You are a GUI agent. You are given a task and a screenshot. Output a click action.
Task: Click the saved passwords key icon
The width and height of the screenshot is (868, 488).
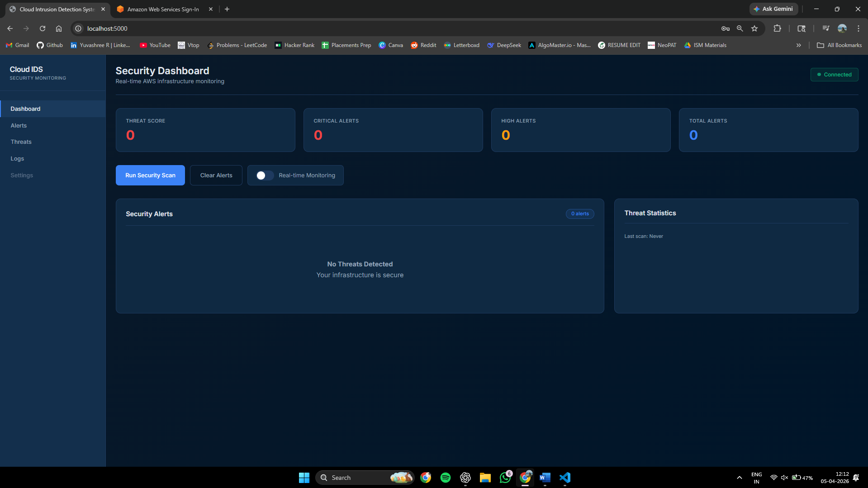pos(726,28)
